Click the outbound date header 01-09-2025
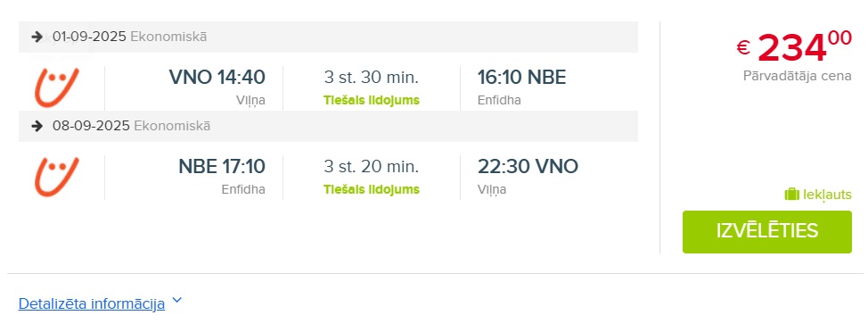This screenshot has width=868, height=332. pos(89,37)
